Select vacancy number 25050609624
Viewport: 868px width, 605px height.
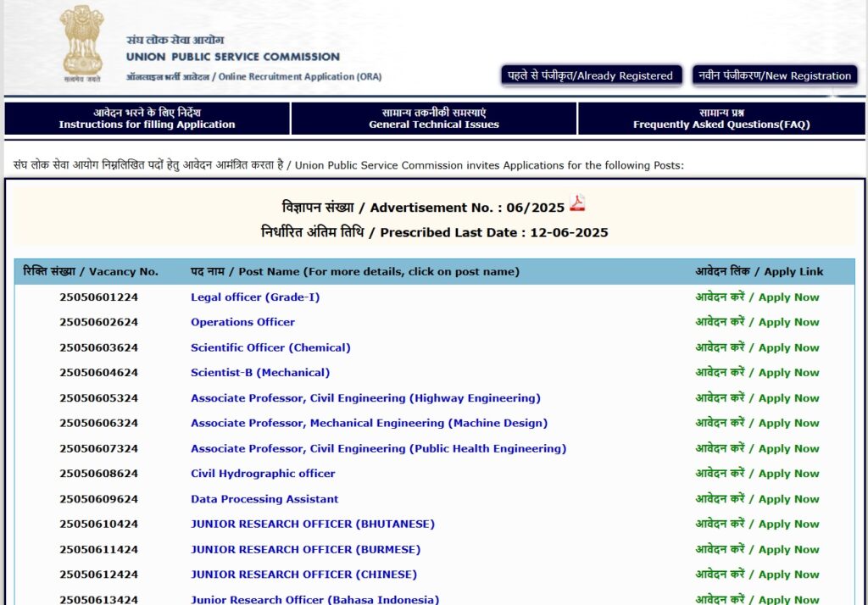pos(98,499)
